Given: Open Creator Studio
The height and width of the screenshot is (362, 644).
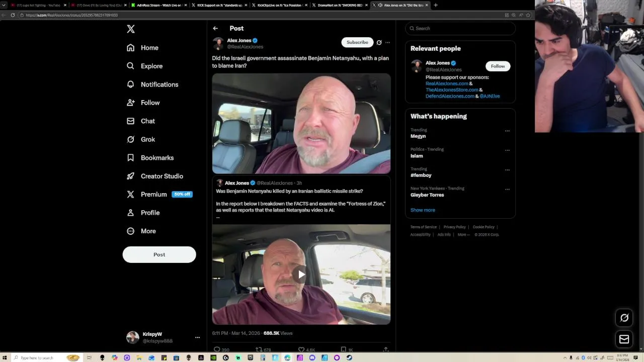Looking at the screenshot, I should 155,176.
